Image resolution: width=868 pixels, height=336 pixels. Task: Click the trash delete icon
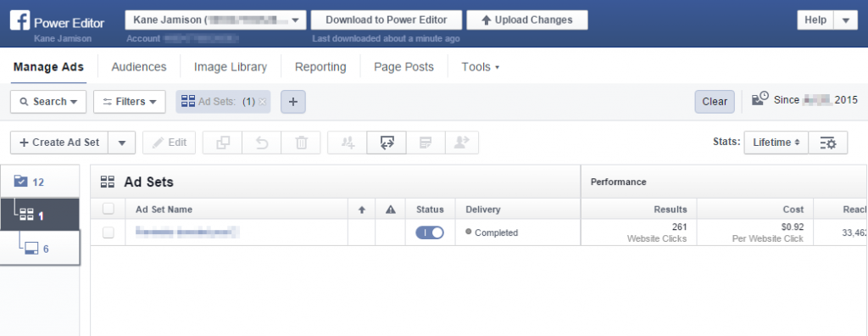(x=301, y=143)
